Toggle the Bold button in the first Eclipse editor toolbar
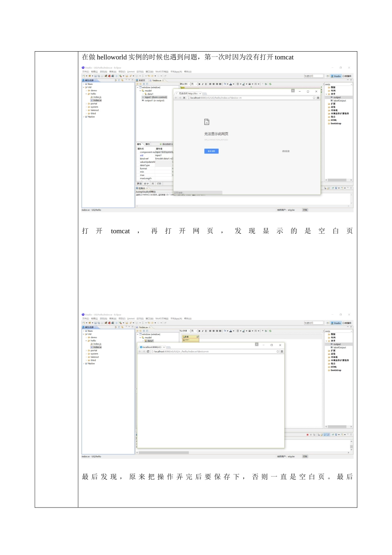The height and width of the screenshot is (555, 392). point(199,84)
